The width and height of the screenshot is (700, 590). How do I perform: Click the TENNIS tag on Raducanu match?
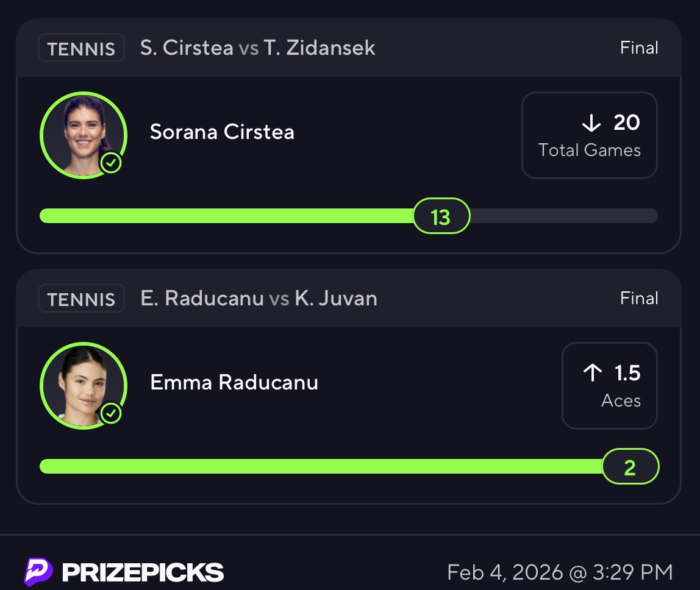point(81,299)
